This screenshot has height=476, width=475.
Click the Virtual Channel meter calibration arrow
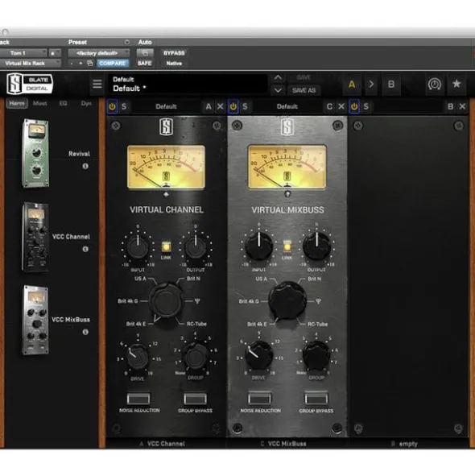pyautogui.click(x=166, y=195)
